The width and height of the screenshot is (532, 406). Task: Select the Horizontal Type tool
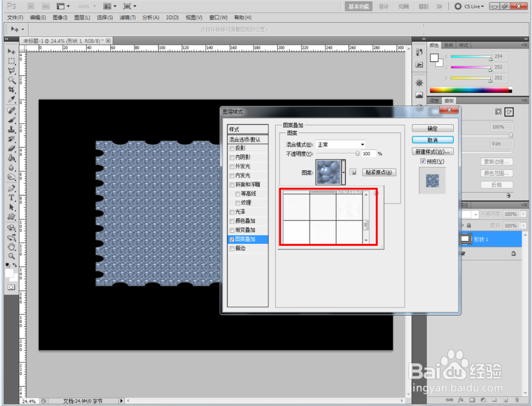pos(12,197)
